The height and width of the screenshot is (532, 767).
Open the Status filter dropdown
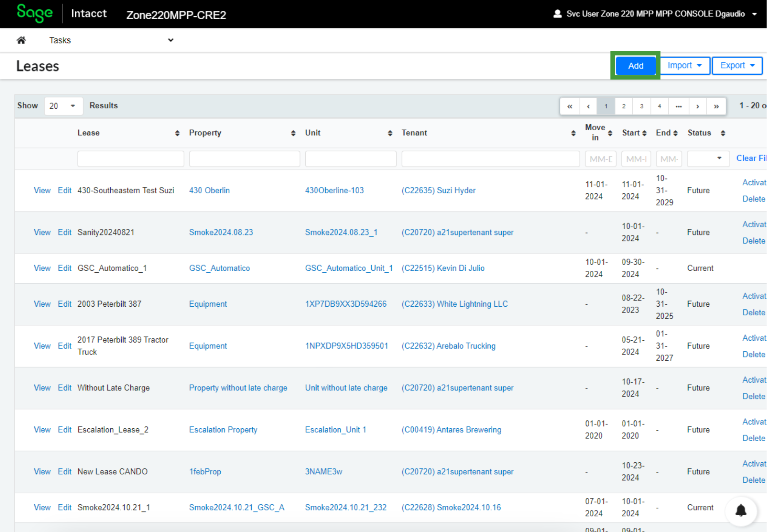pyautogui.click(x=708, y=158)
